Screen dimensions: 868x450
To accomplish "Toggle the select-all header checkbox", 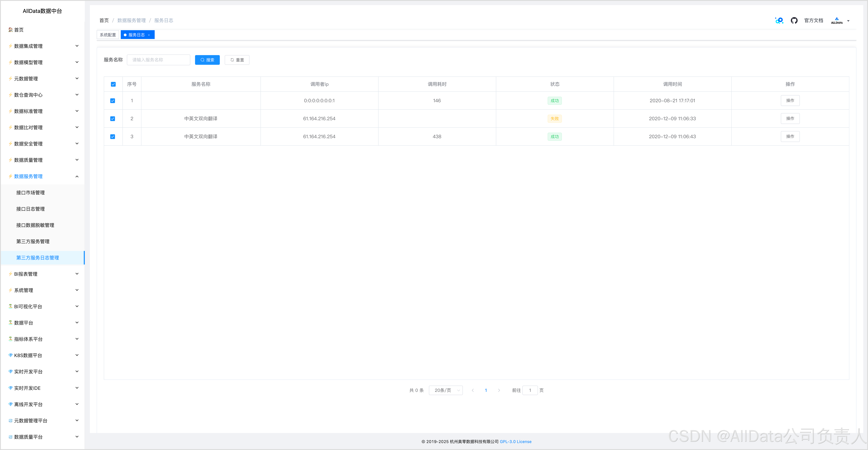I will point(113,84).
